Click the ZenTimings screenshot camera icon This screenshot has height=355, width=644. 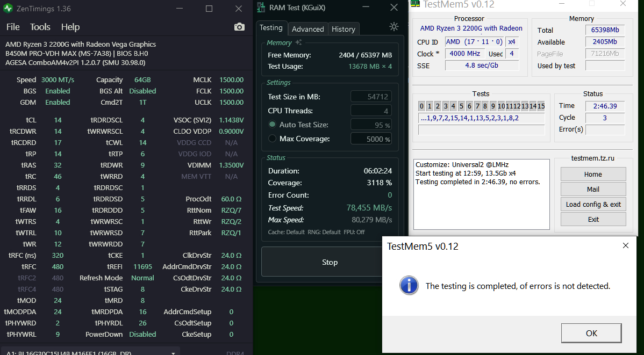[x=239, y=27]
